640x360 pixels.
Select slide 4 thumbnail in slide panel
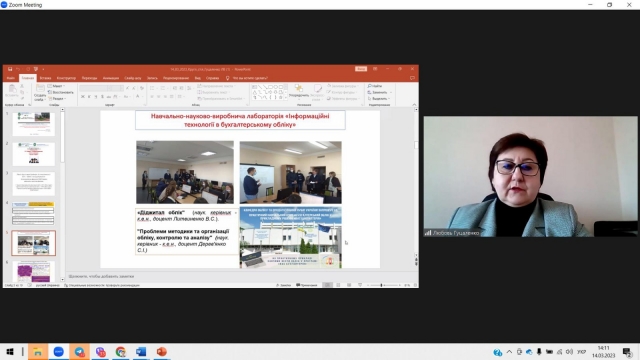(x=33, y=213)
